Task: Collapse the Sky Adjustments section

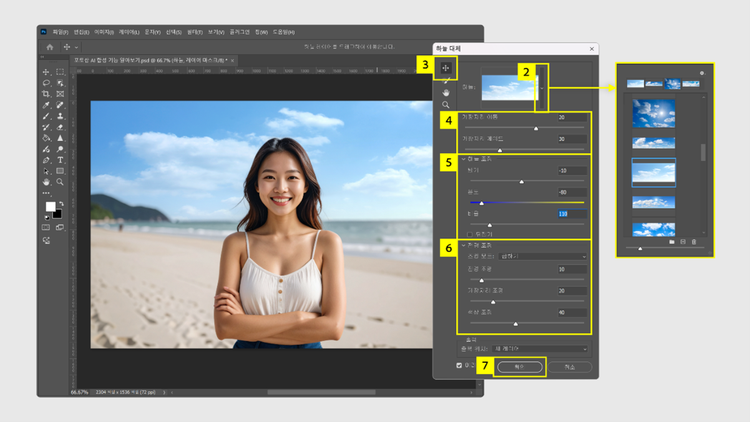Action: point(464,158)
